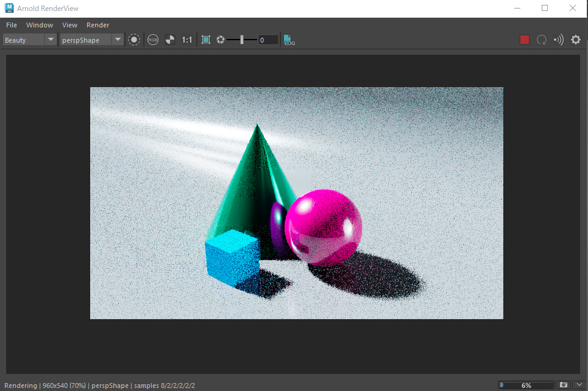Open the Render menu
This screenshot has width=588, height=391.
click(98, 25)
